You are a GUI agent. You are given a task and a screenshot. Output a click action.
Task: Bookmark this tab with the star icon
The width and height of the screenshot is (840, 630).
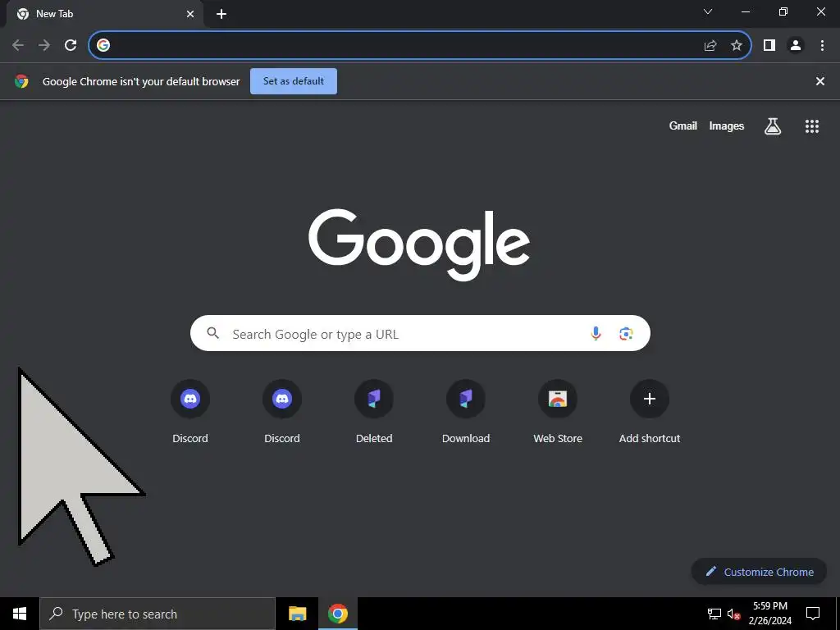[x=737, y=46]
